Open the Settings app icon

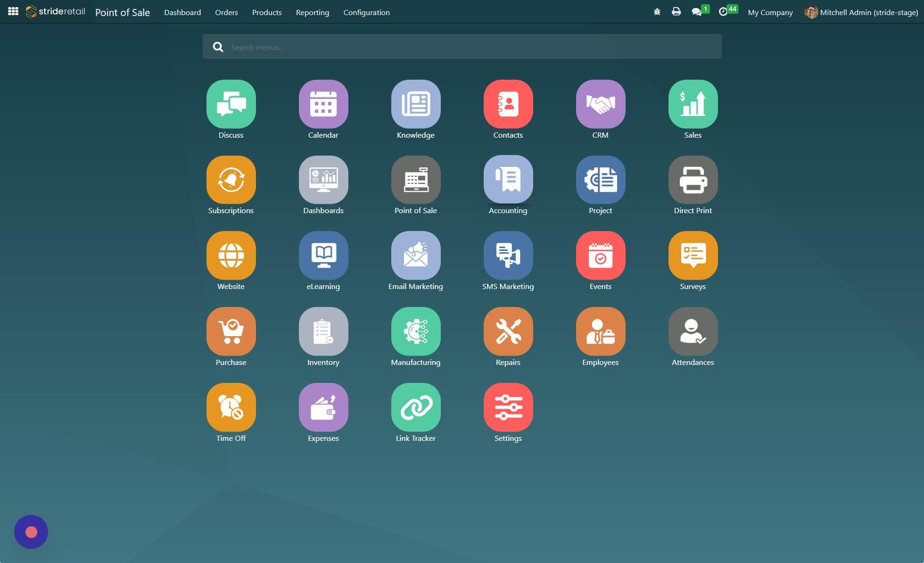(x=508, y=407)
